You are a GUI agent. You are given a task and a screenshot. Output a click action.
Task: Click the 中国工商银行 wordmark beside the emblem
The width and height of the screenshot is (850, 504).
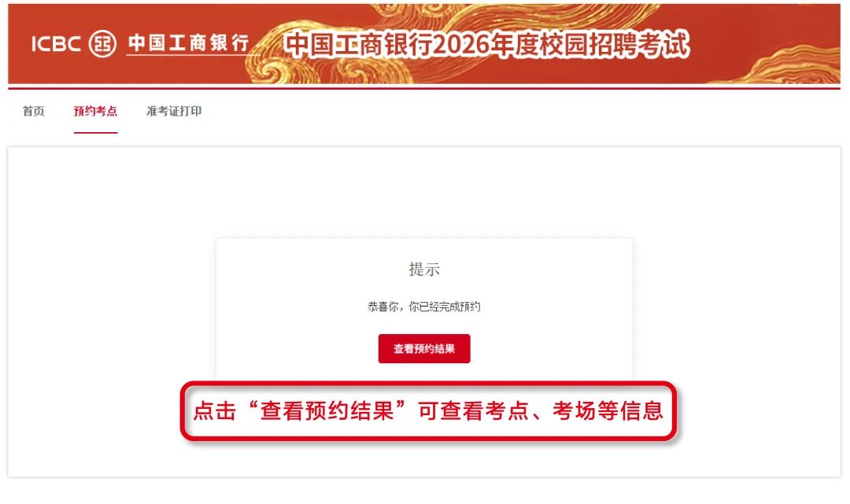[189, 42]
